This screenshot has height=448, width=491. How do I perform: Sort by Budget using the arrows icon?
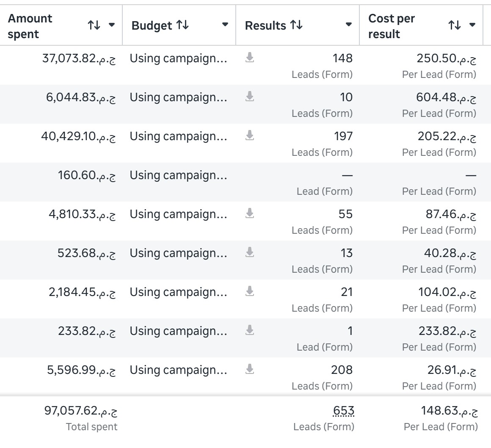coord(182,25)
